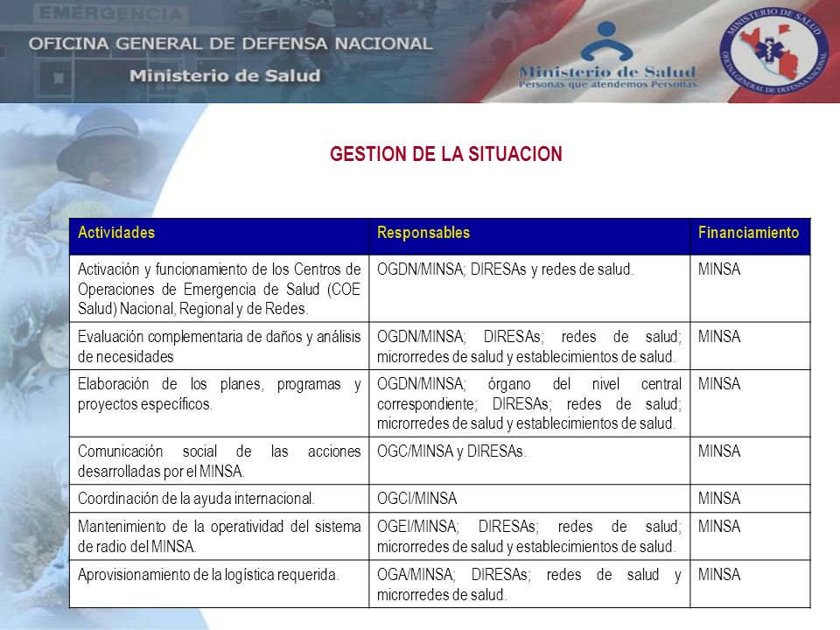Image resolution: width=840 pixels, height=630 pixels.
Task: Click cell 'Comunicación social de las acciones desarrolladas'
Action: (x=219, y=461)
